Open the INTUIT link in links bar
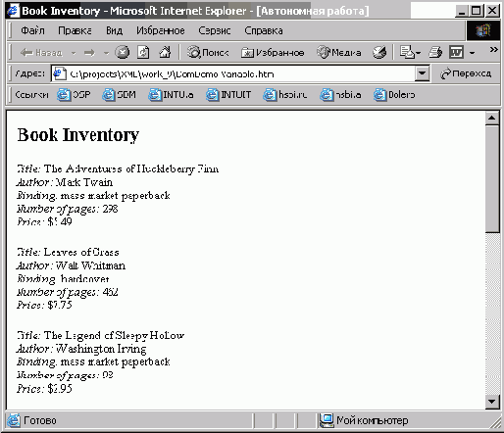Screen dimensions: 504x433 click(x=228, y=95)
